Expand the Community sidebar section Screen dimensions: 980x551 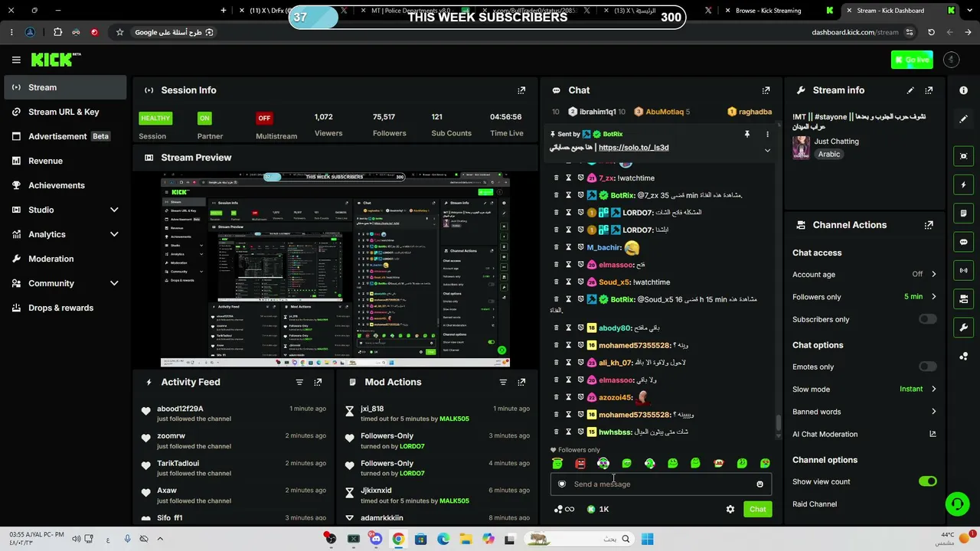click(114, 283)
